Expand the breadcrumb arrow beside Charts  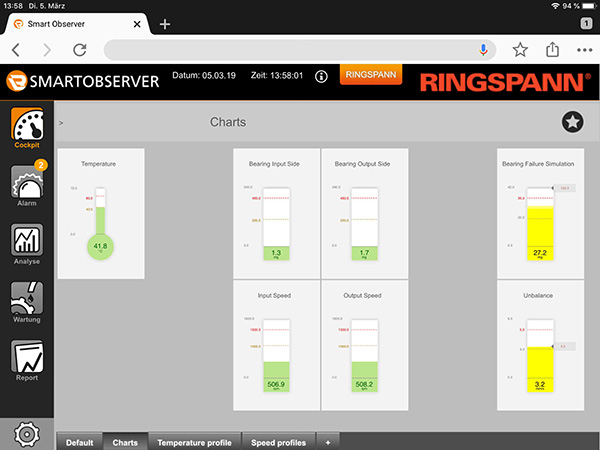[x=61, y=123]
